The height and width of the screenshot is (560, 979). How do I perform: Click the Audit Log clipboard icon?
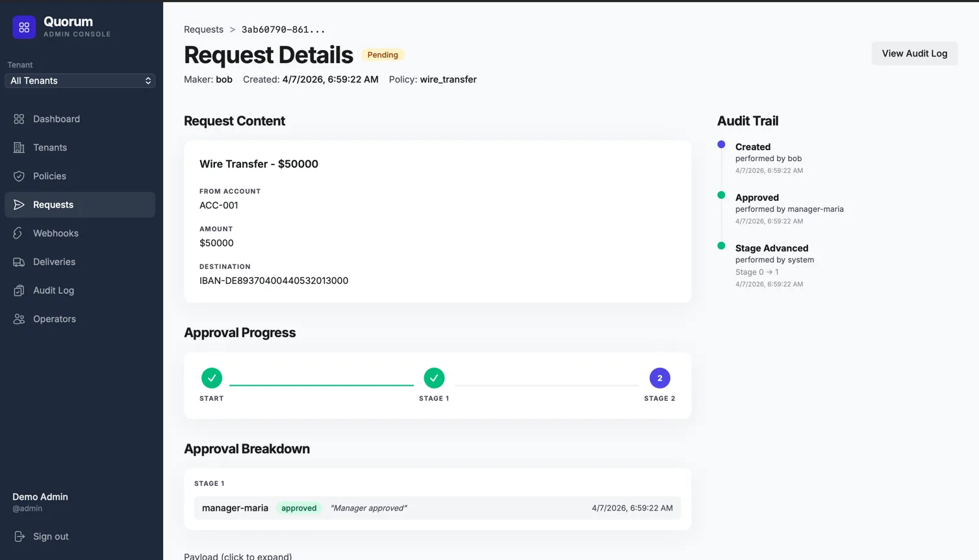click(x=19, y=290)
